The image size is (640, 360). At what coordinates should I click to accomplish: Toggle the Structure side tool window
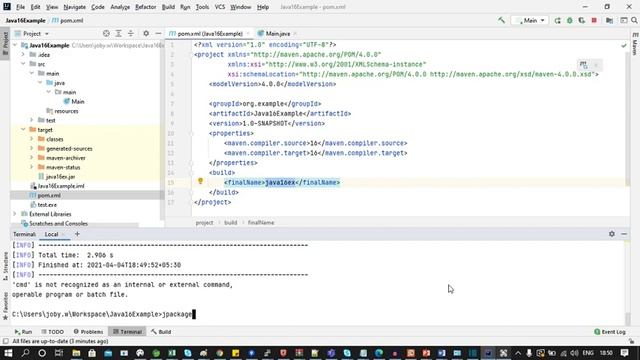5,266
